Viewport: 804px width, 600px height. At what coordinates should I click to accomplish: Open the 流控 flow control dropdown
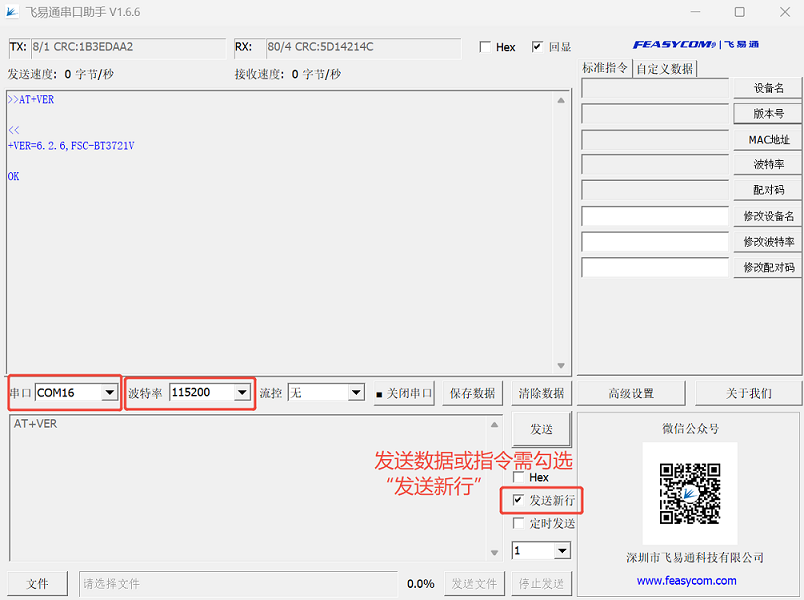click(x=355, y=393)
